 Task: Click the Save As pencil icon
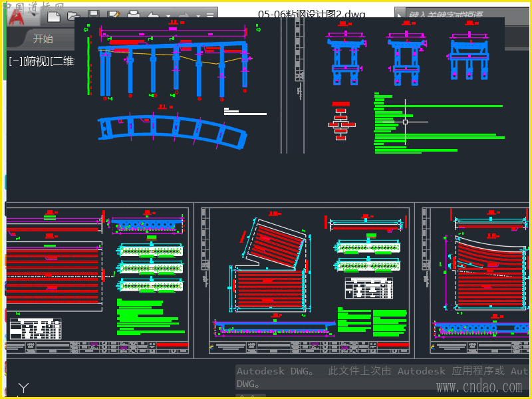[x=114, y=15]
